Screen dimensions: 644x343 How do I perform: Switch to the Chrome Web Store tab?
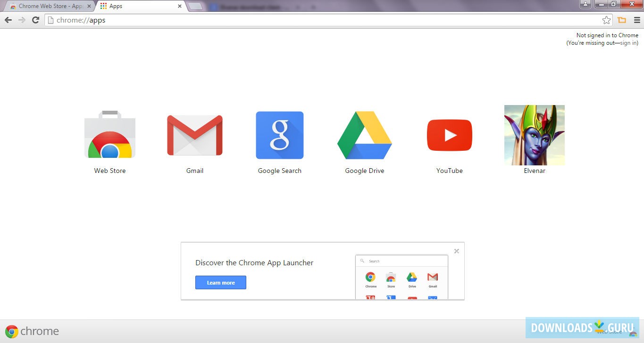coord(49,6)
